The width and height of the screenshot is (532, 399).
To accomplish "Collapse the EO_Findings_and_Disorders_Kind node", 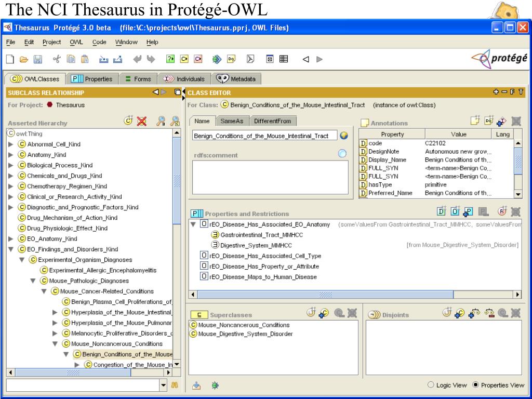I will tap(11, 249).
